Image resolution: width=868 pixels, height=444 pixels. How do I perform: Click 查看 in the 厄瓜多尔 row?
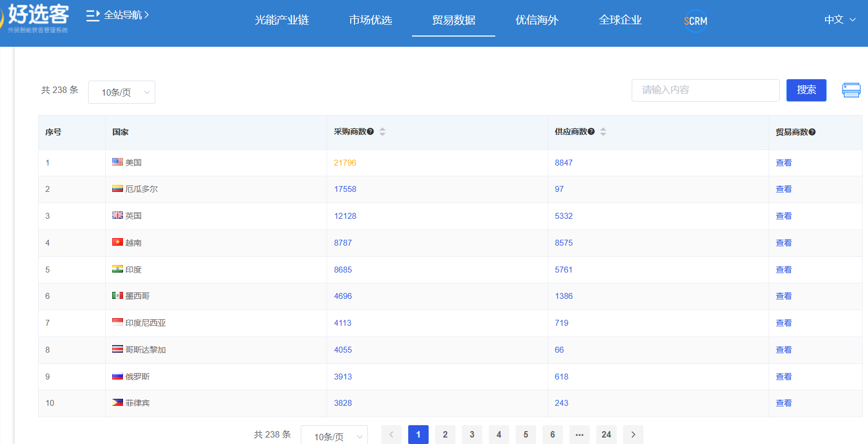(784, 189)
